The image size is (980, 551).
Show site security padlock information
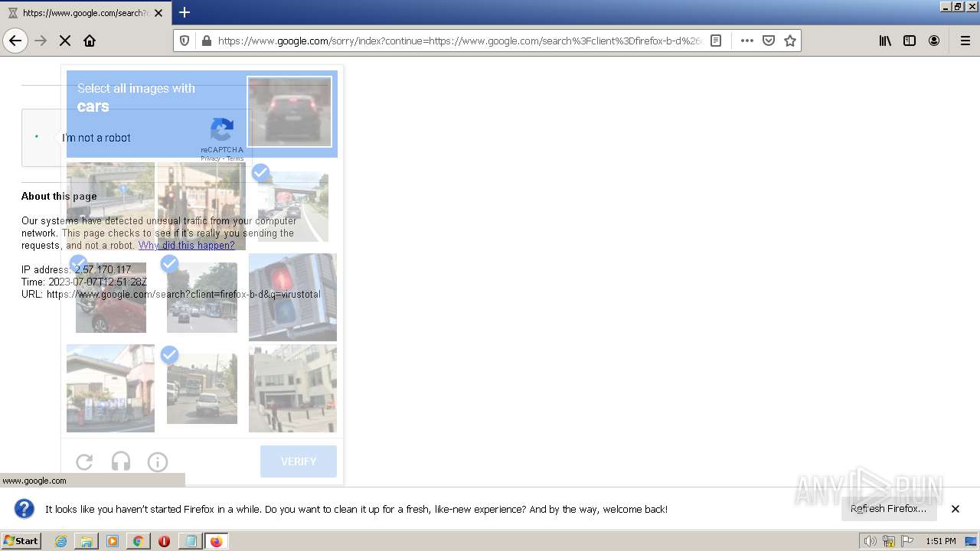pos(206,41)
